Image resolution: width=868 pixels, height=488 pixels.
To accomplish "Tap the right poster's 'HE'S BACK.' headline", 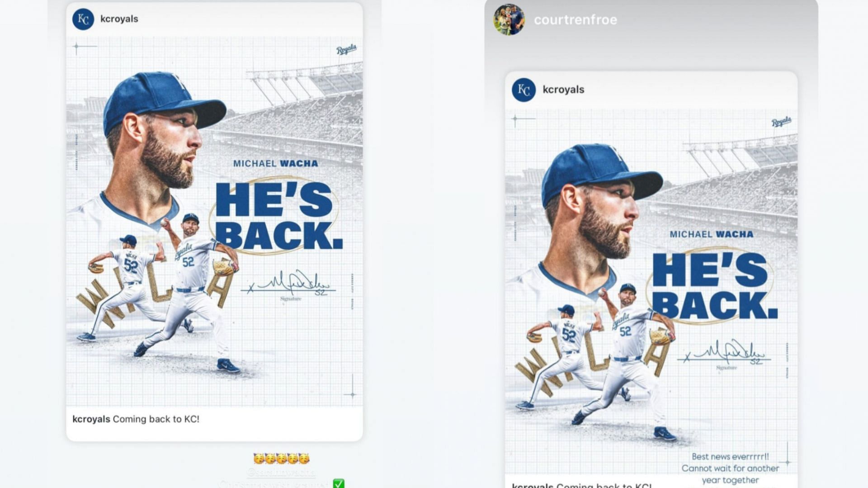I will tap(714, 286).
